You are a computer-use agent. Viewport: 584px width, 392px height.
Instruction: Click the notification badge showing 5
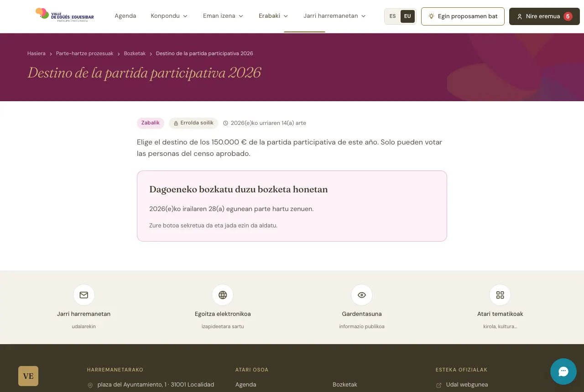(568, 16)
